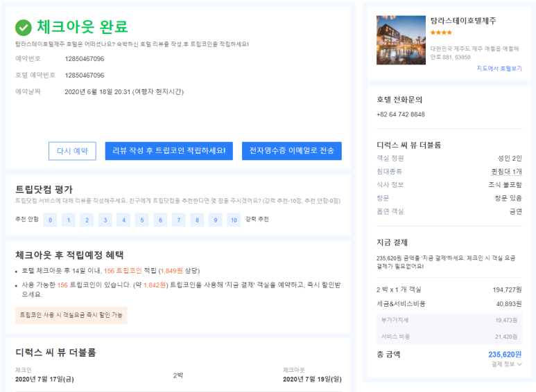The image size is (536, 392).
Task: Click 전자영수증 이메일로 전송 button
Action: [x=292, y=151]
